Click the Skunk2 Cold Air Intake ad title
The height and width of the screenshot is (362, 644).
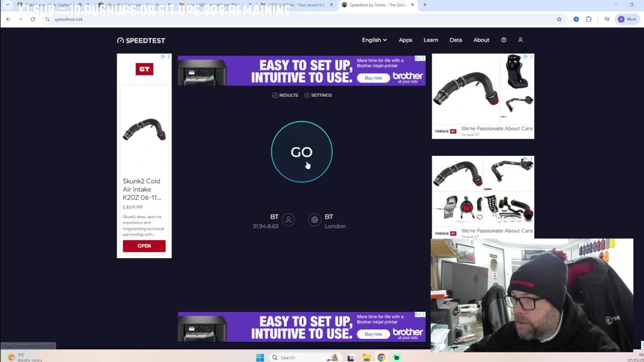pos(142,189)
